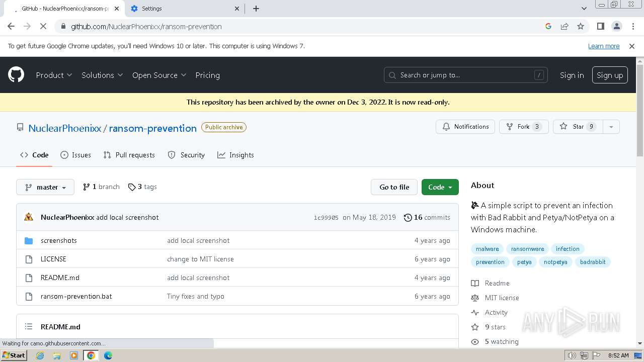This screenshot has height=362, width=644.
Task: Go back with the browser back arrow
Action: pos(11,26)
